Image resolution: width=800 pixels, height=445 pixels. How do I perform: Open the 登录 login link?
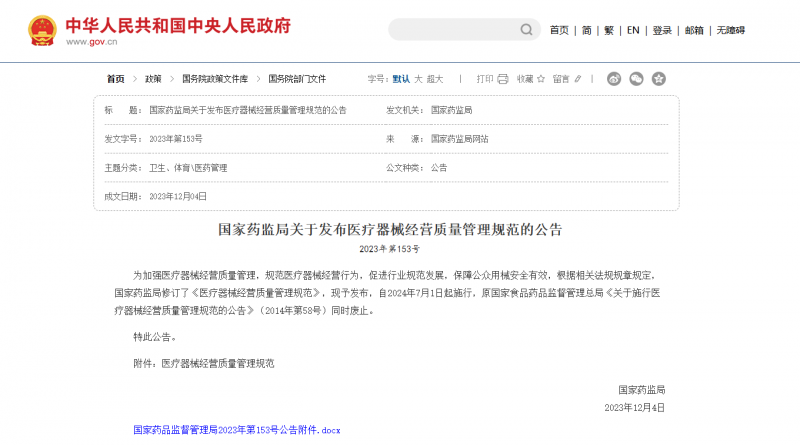coord(662,31)
